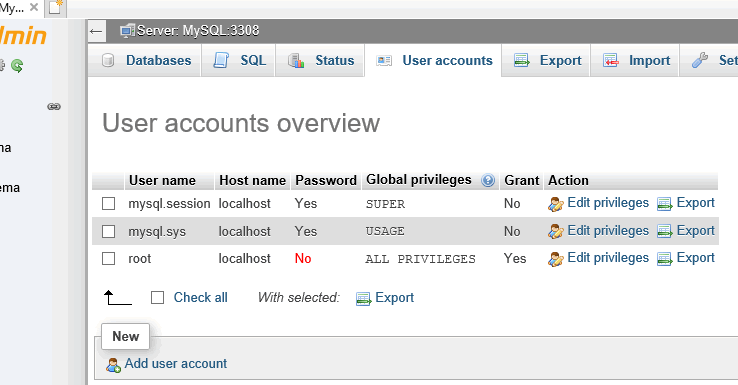Tick the checkbox for mysql.sys
Viewport: 738px width, 385px height.
pos(109,232)
